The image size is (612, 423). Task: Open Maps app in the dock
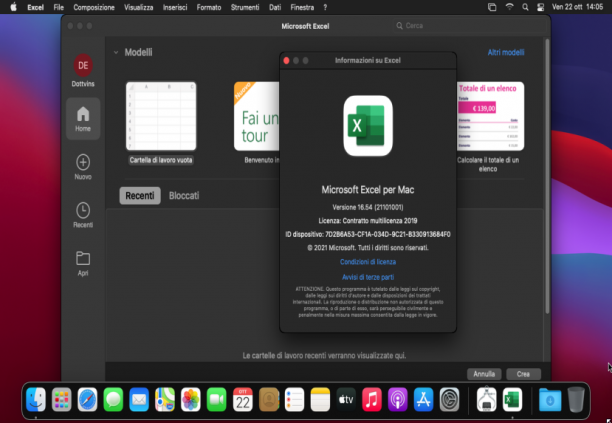[165, 399]
